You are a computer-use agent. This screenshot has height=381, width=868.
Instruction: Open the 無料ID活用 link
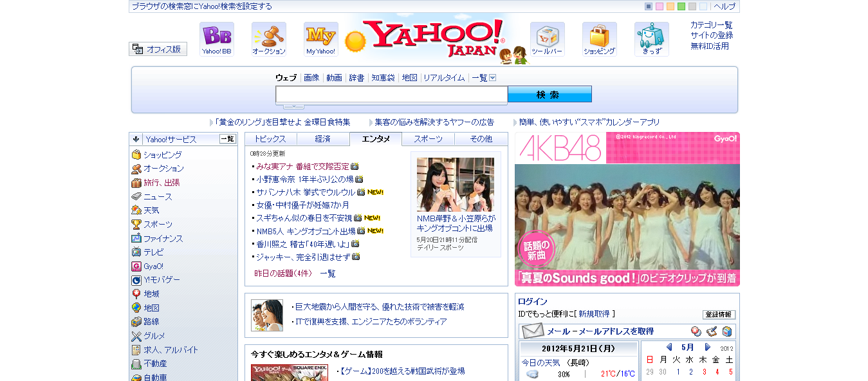pos(710,46)
